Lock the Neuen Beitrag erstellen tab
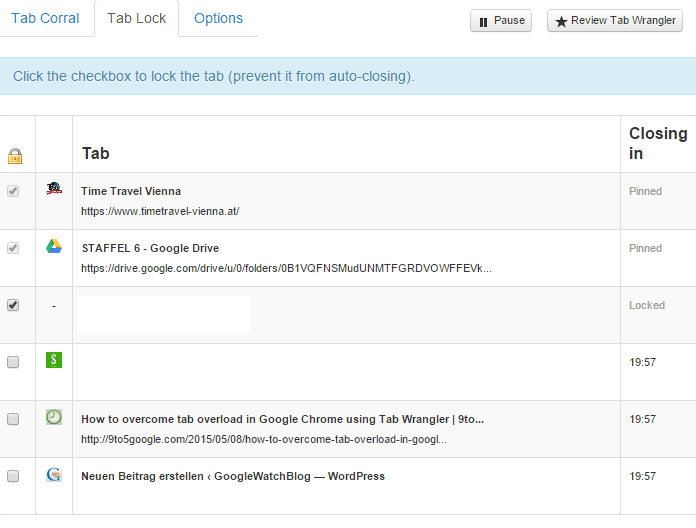 click(x=13, y=476)
